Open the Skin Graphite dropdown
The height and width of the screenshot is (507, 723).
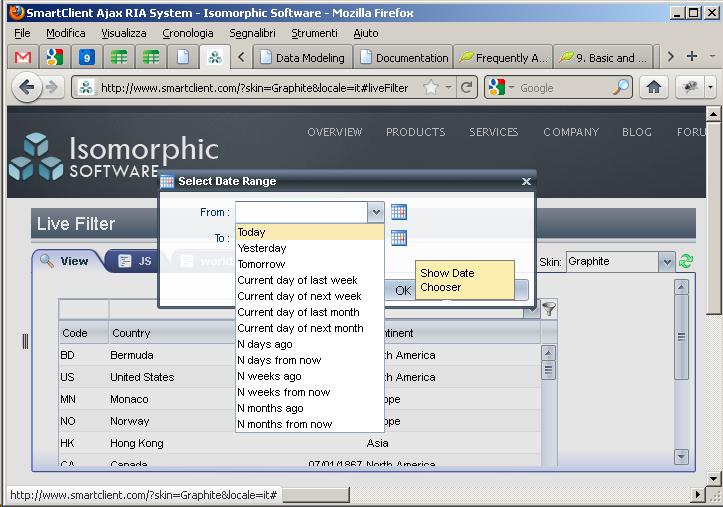tap(666, 262)
